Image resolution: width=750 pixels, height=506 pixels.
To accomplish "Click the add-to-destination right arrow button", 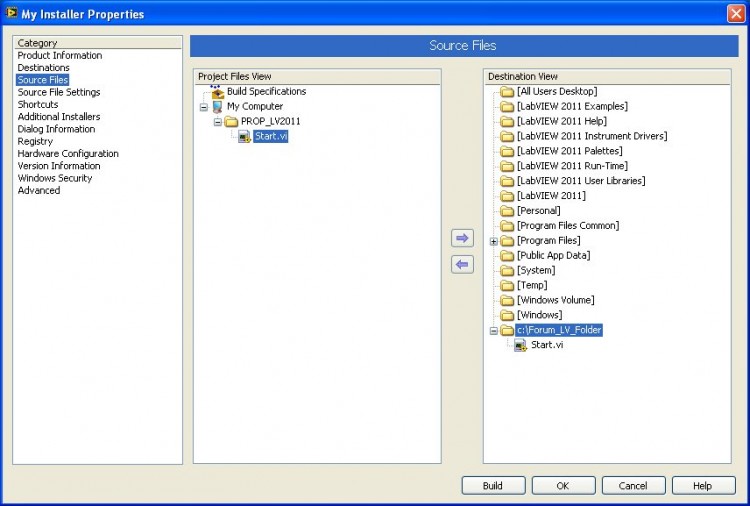I will [x=462, y=238].
